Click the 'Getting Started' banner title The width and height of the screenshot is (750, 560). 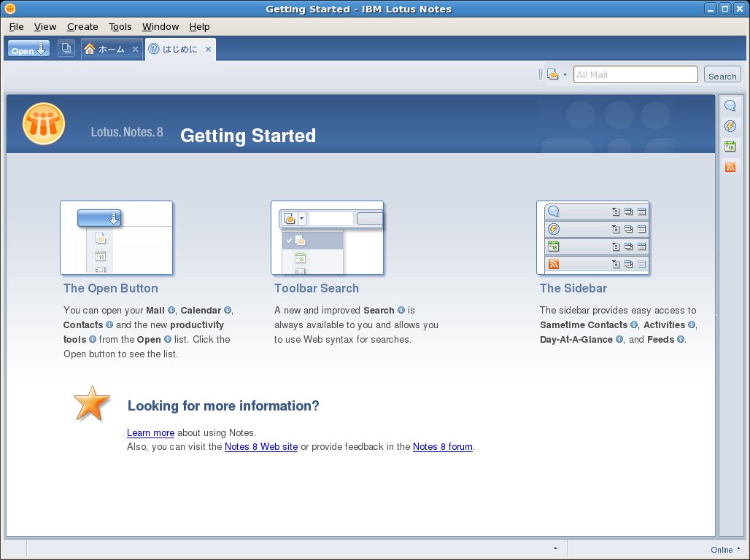(x=248, y=136)
